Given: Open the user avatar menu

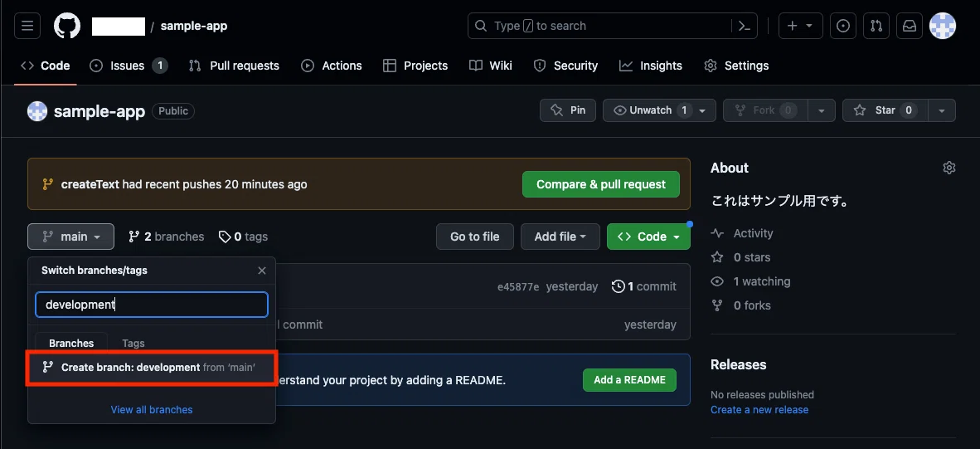Looking at the screenshot, I should coord(943,26).
